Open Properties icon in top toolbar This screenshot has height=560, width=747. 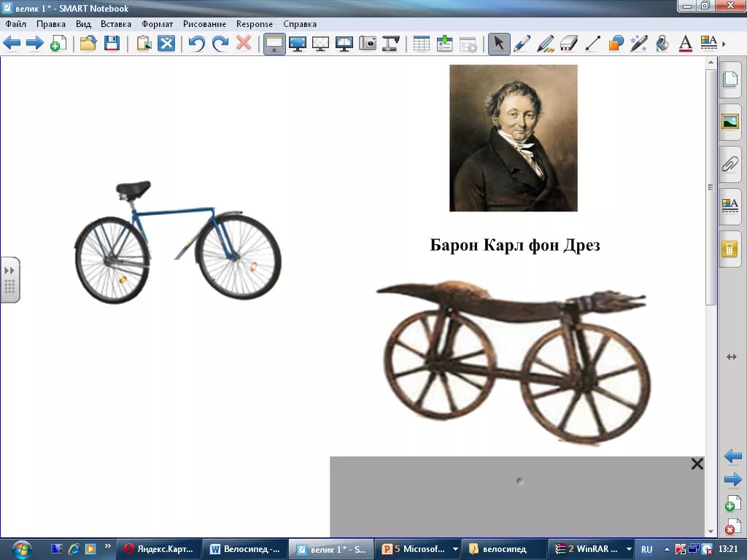[x=709, y=43]
